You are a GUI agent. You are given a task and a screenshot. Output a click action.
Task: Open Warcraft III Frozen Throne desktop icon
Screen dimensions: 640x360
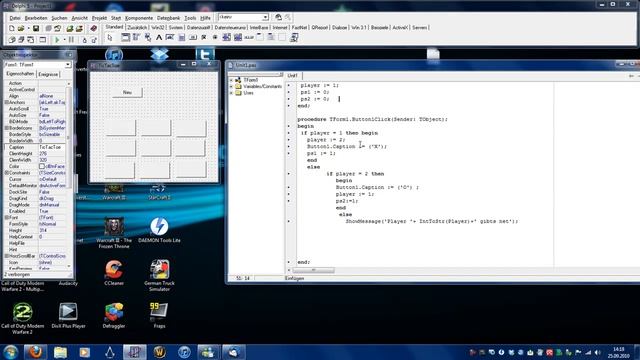[114, 233]
